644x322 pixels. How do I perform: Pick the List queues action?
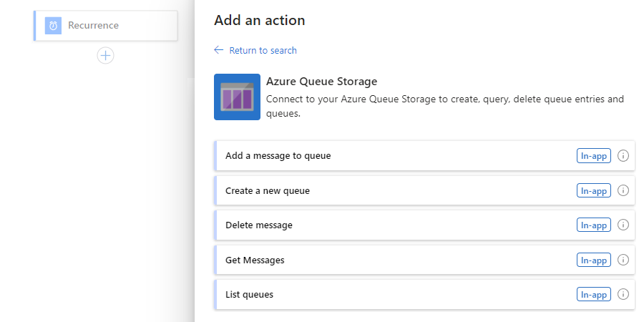tap(250, 294)
